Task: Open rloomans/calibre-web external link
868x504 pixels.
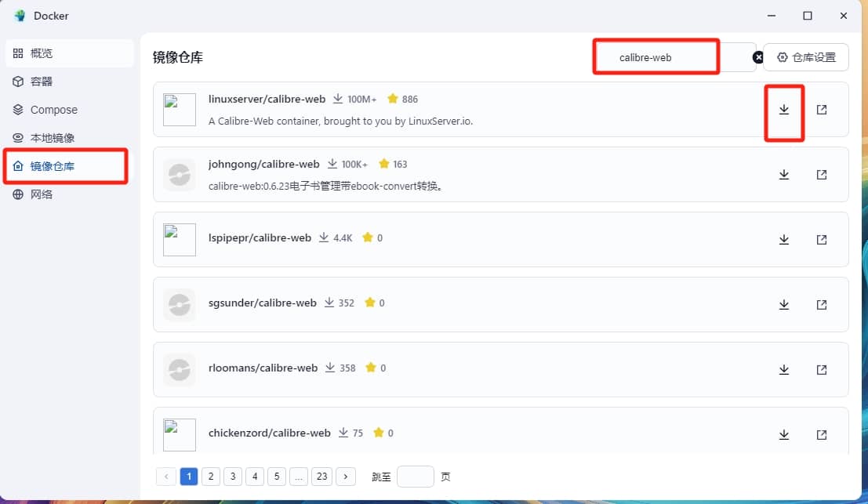Action: pos(822,369)
